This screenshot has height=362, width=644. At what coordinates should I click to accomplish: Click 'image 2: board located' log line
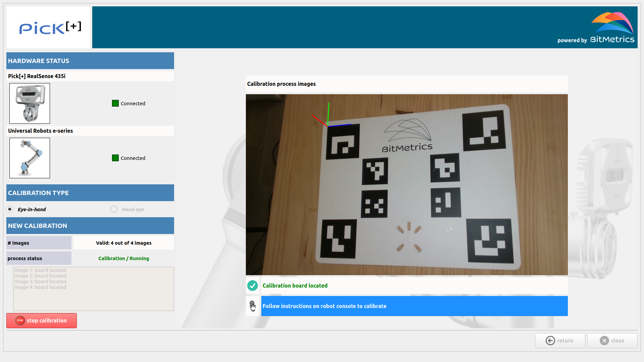coord(40,276)
